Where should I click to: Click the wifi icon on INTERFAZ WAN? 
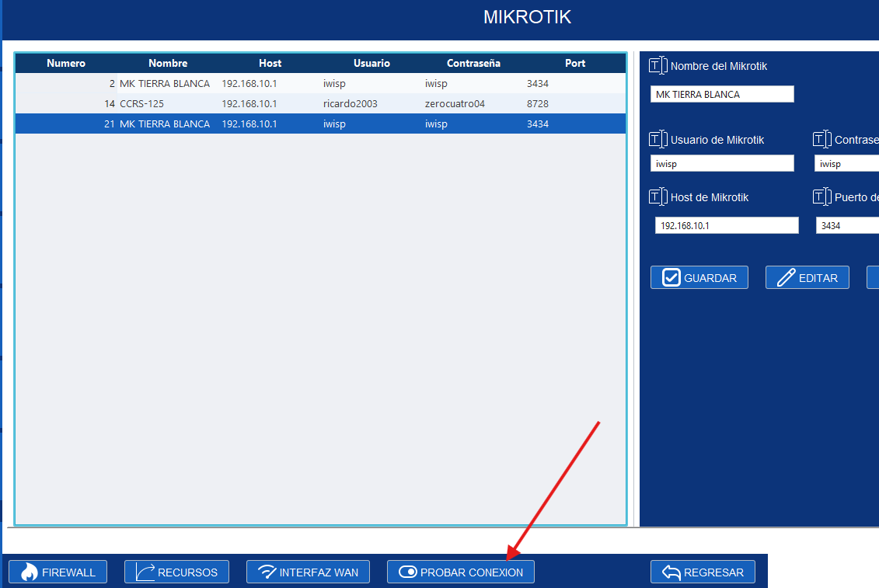267,572
